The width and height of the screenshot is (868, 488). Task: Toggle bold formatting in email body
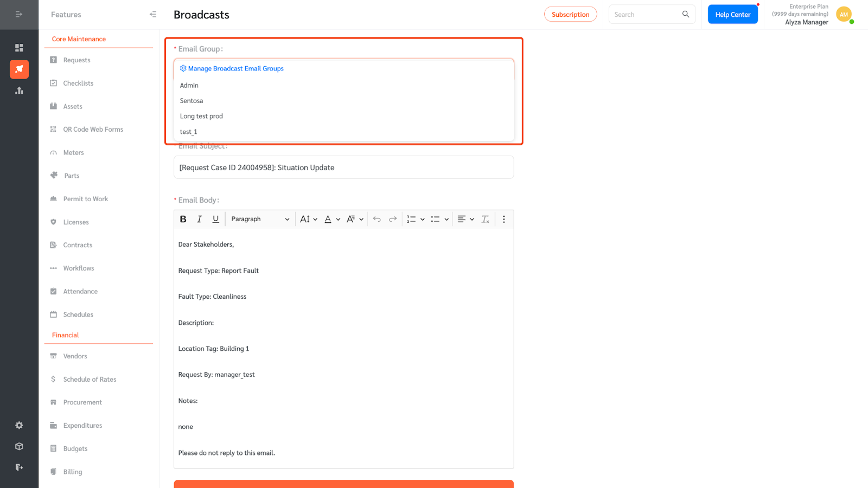(183, 219)
